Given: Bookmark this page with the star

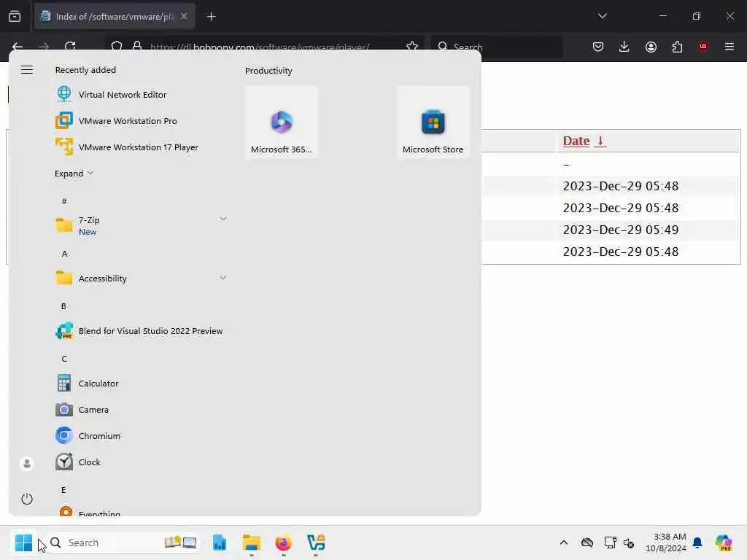Looking at the screenshot, I should 412,47.
